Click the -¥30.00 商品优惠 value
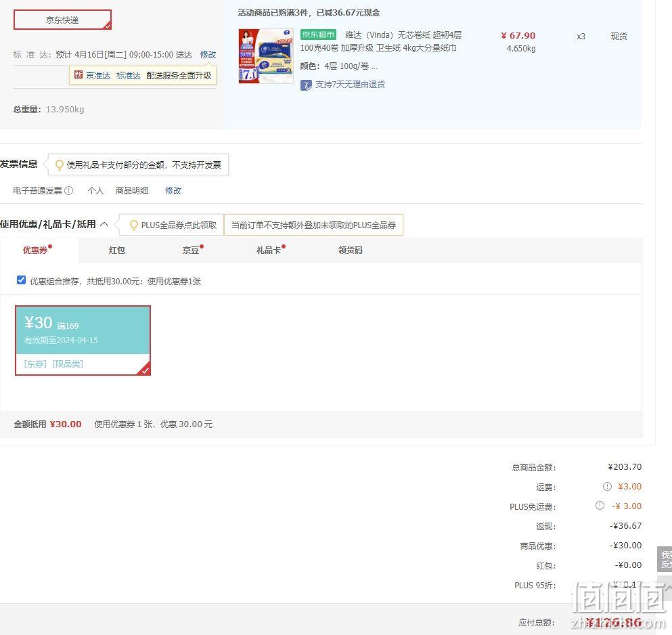 [626, 546]
